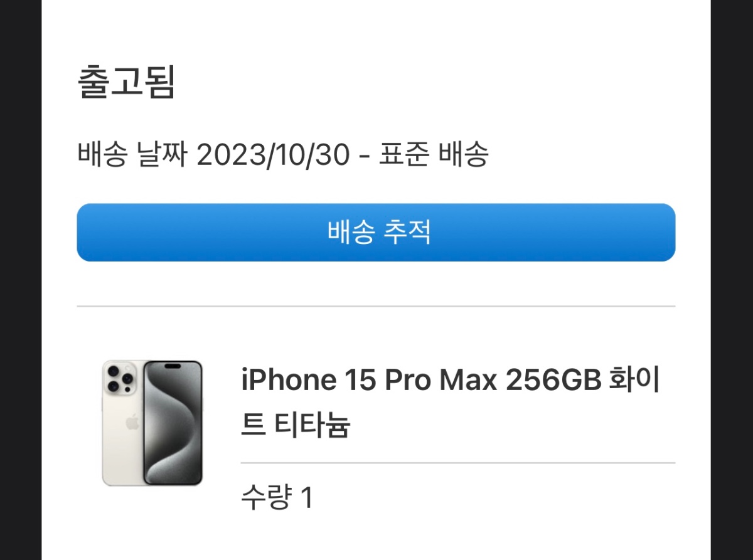This screenshot has height=560, width=753.
Task: Tap the 배송 추적 tracking button
Action: [x=376, y=232]
